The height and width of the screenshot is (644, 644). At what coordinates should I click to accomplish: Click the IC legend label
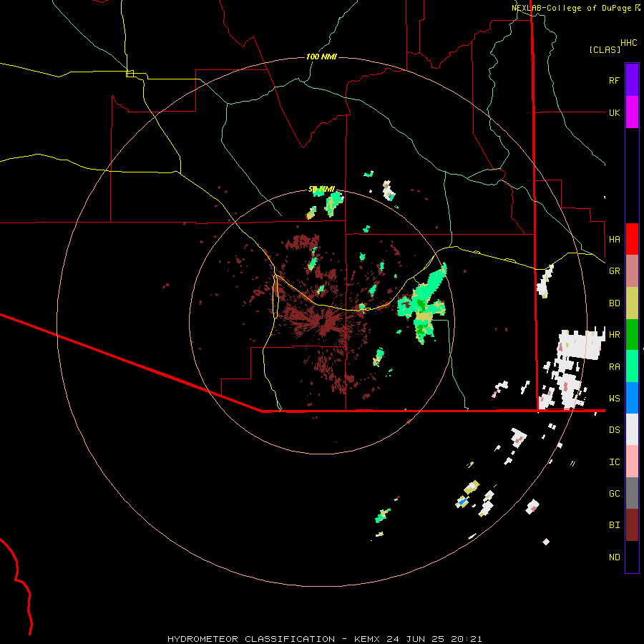[x=614, y=462]
